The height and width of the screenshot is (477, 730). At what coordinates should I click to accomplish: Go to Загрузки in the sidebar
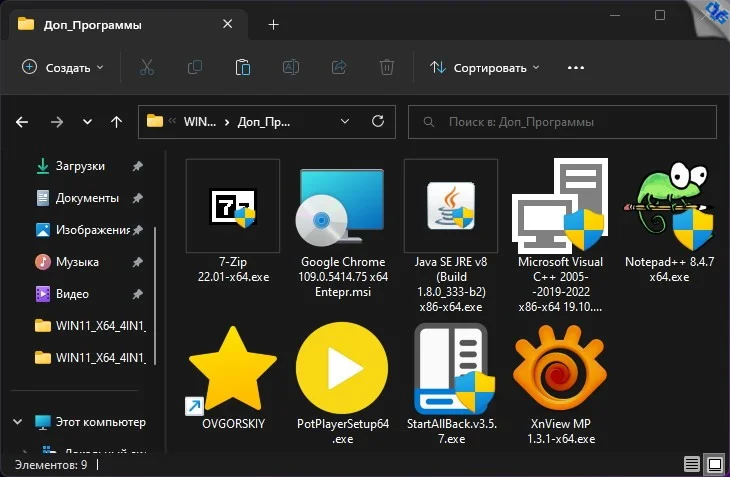[80, 166]
